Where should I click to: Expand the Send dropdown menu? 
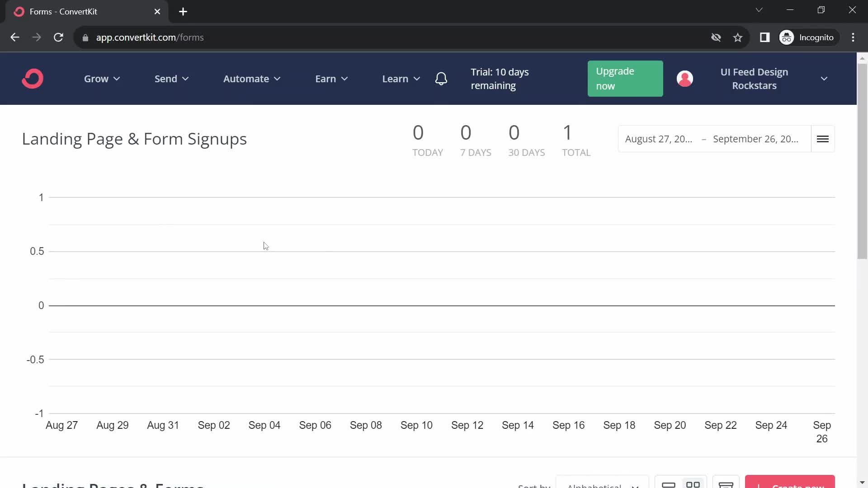point(171,78)
